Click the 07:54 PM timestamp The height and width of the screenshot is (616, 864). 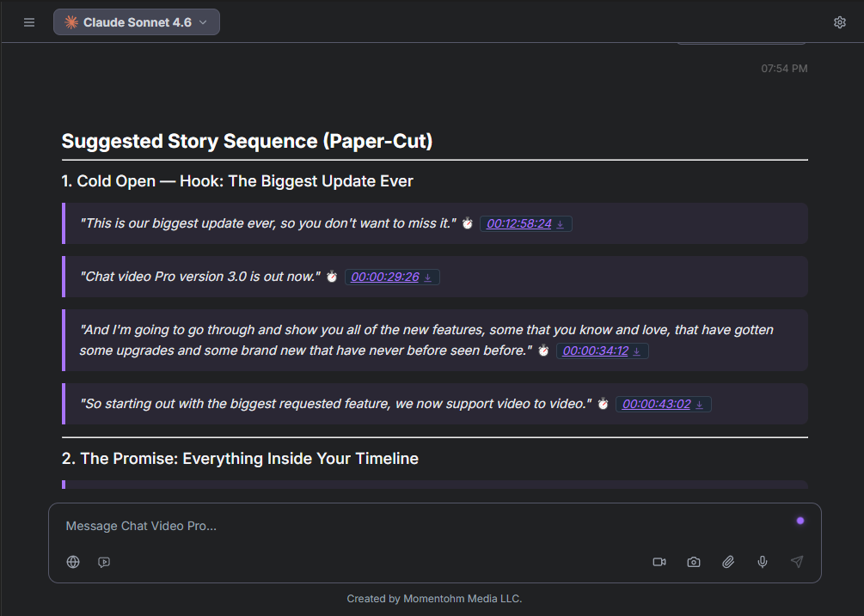click(x=784, y=69)
